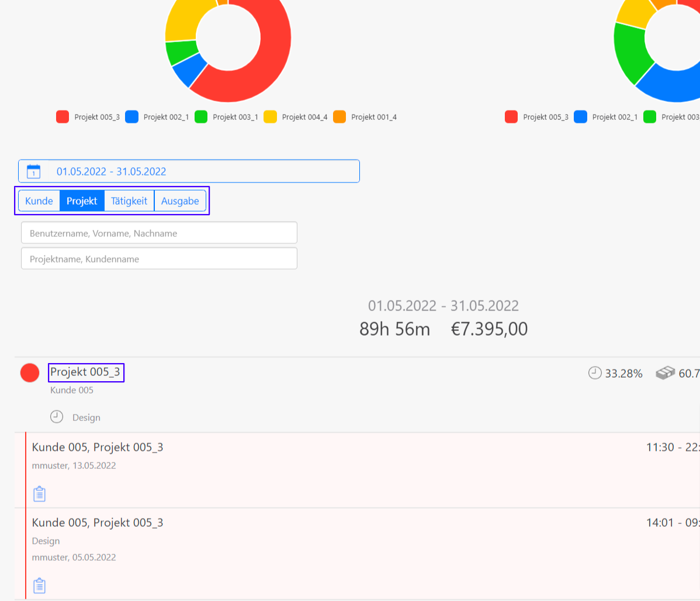This screenshot has width=700, height=601.
Task: Toggle orange Projekt 001_4 legend swatch
Action: 339,117
